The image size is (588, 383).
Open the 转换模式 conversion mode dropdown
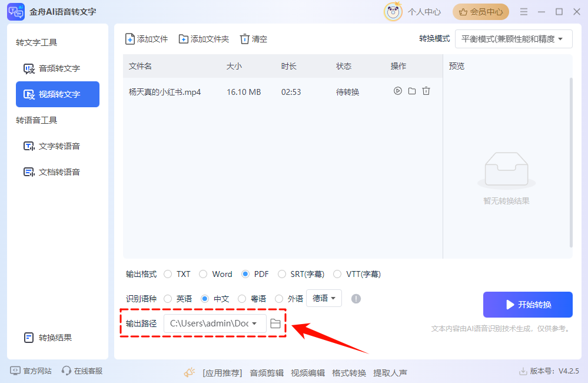(514, 39)
